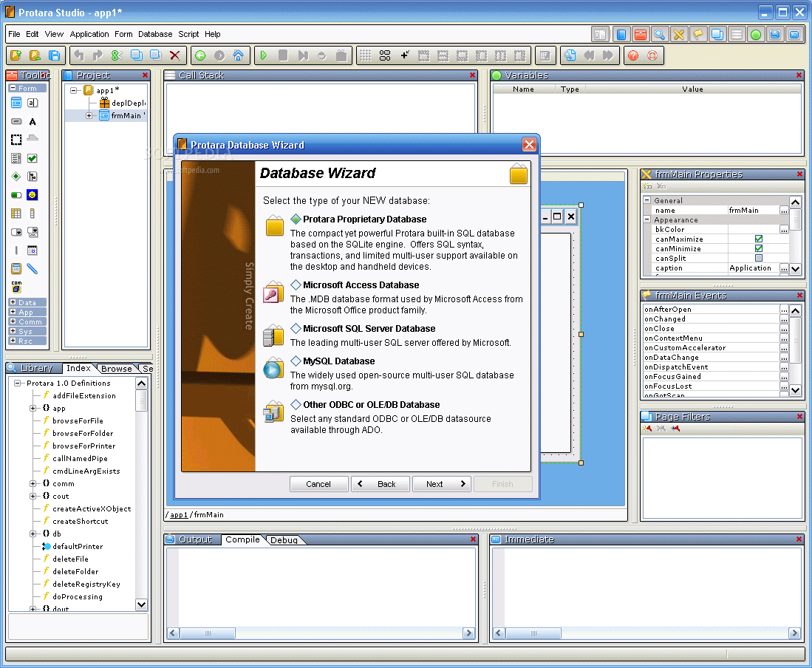Image resolution: width=812 pixels, height=668 pixels.
Task: Expand the Comm section in Toolbox
Action: coord(13,321)
